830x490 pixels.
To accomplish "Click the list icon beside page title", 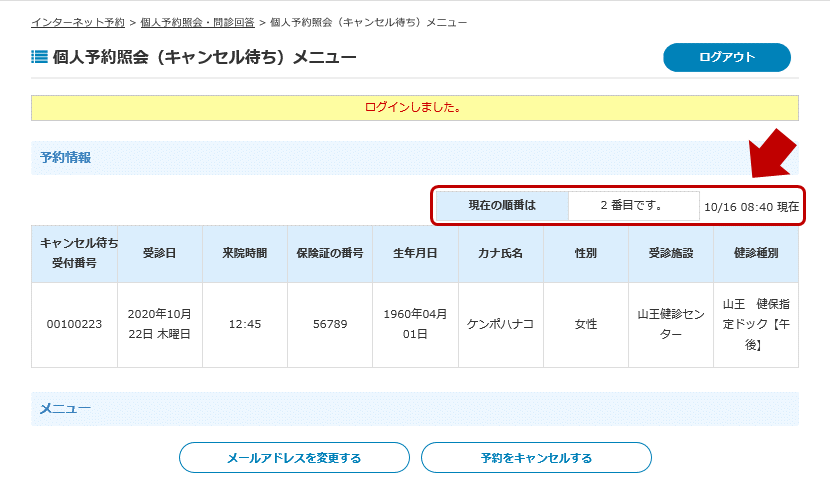I will click(40, 57).
